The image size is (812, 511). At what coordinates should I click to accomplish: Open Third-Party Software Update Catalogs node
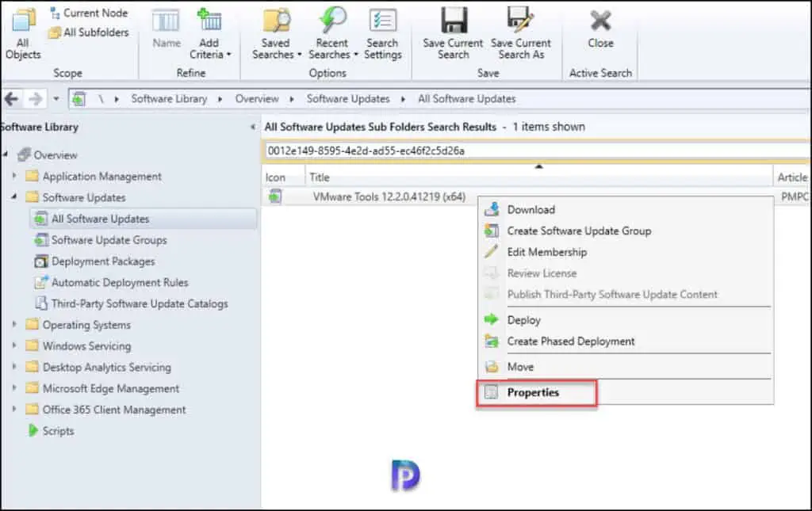click(x=131, y=303)
